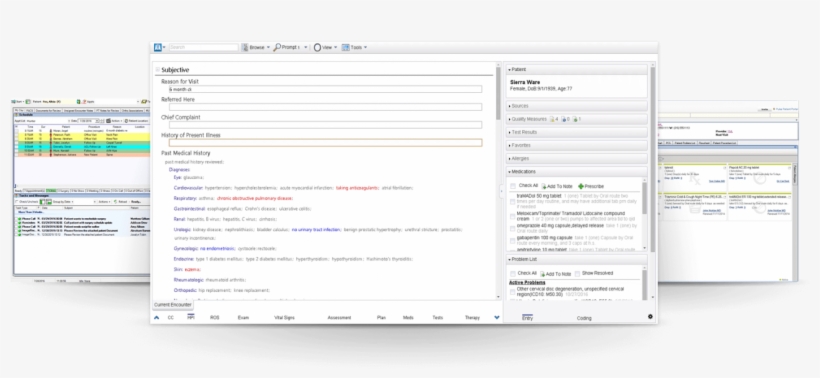Click the Prescribe green plus icon
The width and height of the screenshot is (820, 378).
click(581, 186)
